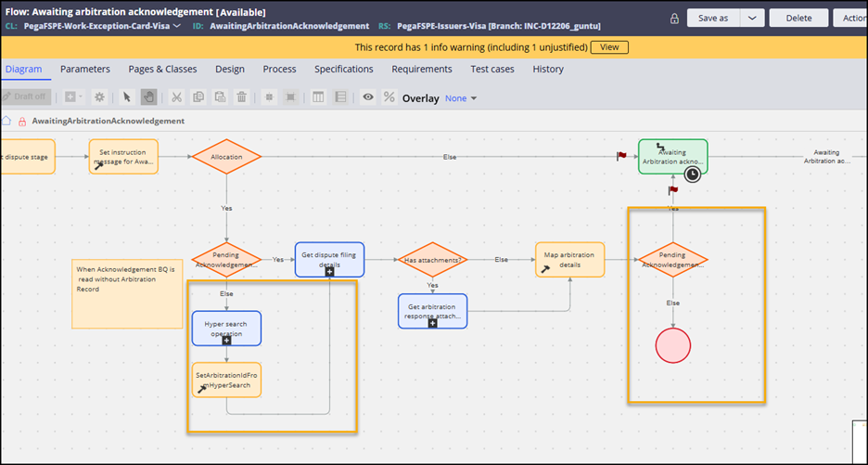Toggle the Draft off button
Image resolution: width=868 pixels, height=465 pixels.
(25, 97)
